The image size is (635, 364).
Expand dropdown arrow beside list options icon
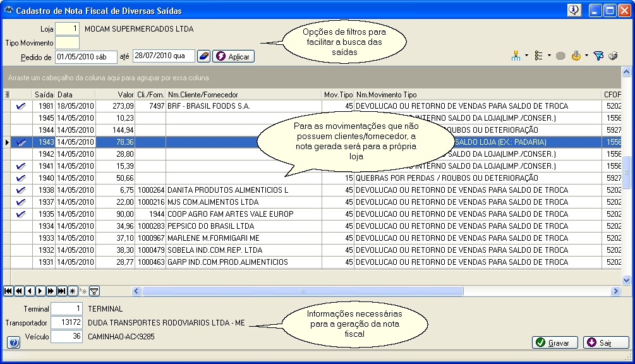pos(548,56)
